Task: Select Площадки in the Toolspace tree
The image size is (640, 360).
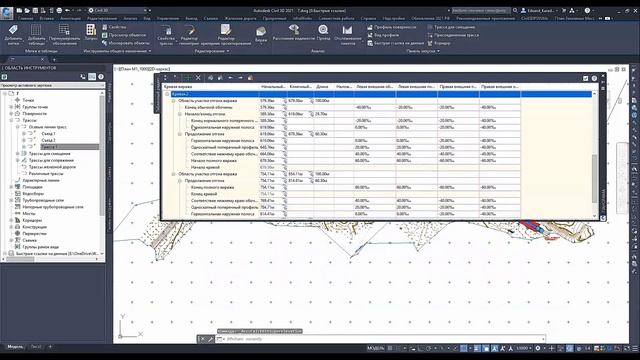Action: pyautogui.click(x=32, y=187)
